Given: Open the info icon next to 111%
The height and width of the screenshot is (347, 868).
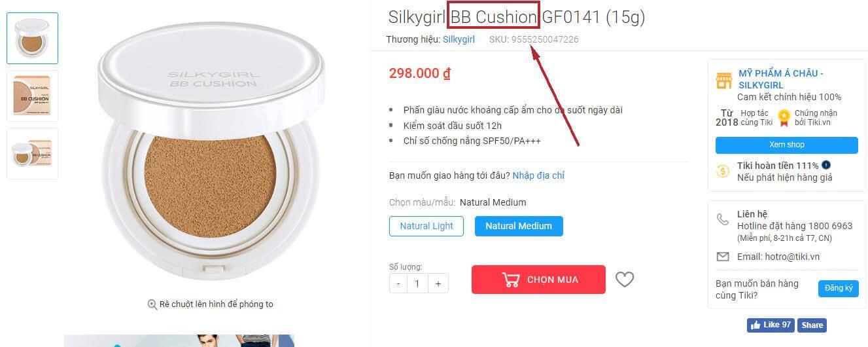Looking at the screenshot, I should coord(826,165).
